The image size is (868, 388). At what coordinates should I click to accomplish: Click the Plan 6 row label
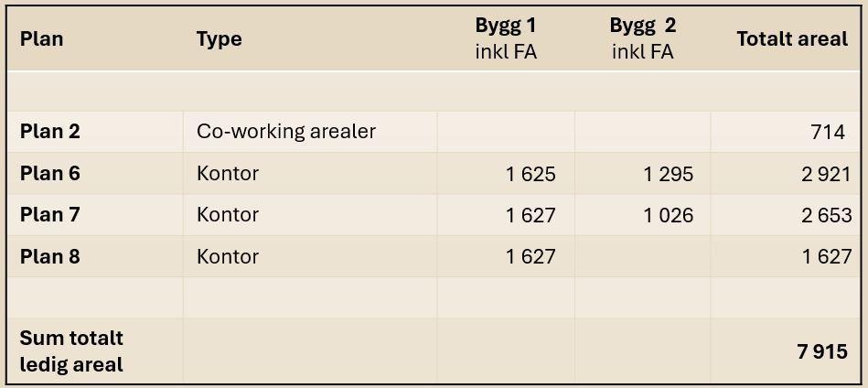coord(49,174)
